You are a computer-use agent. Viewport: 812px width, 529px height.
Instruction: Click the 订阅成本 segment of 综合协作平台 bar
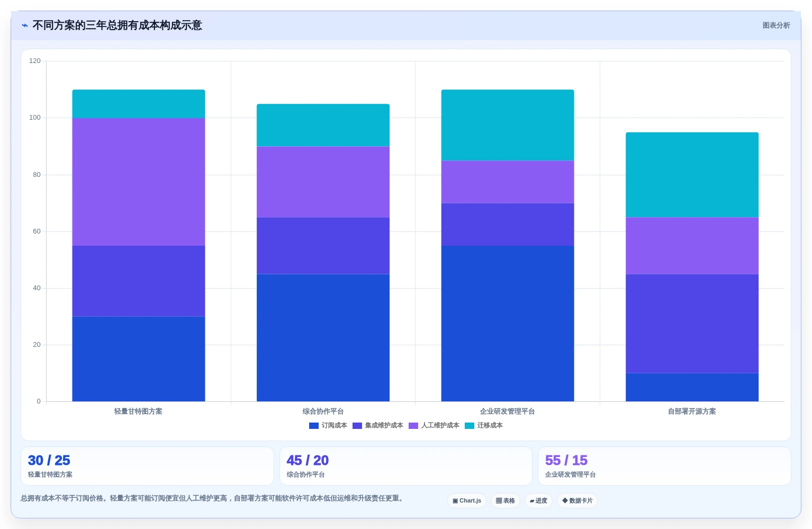tap(323, 338)
